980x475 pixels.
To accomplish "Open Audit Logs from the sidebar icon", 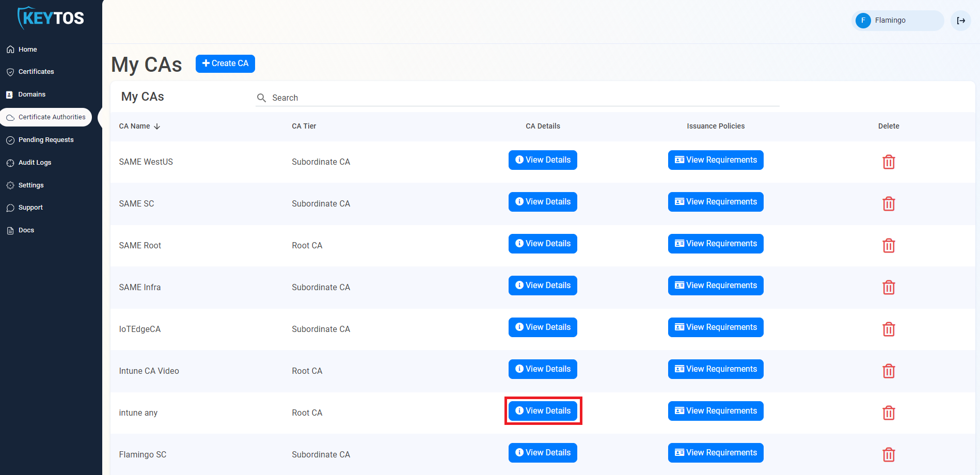I will pyautogui.click(x=10, y=162).
